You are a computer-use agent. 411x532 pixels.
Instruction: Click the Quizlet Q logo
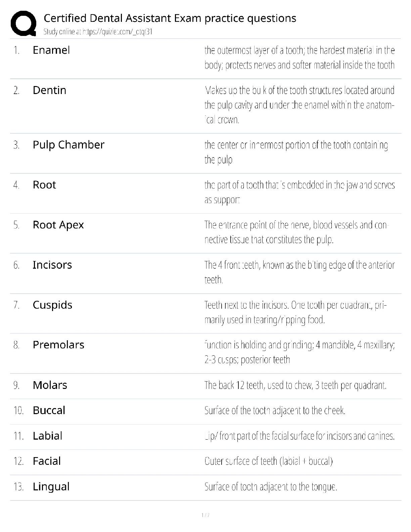pyautogui.click(x=23, y=23)
